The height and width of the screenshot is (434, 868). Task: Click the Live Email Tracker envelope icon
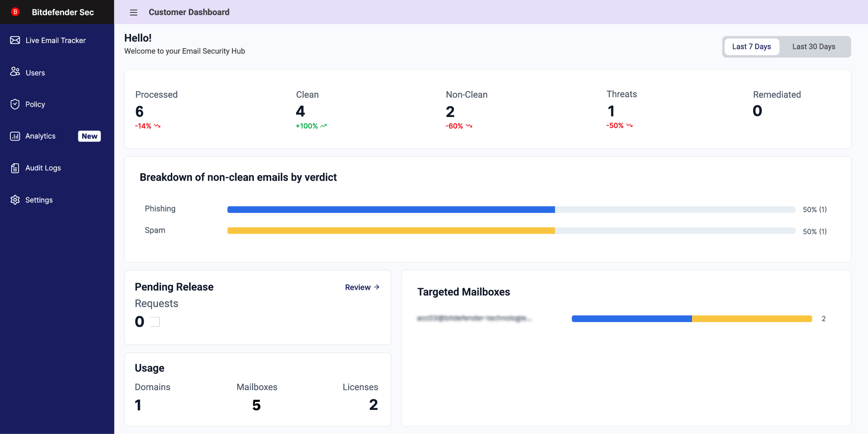[15, 40]
